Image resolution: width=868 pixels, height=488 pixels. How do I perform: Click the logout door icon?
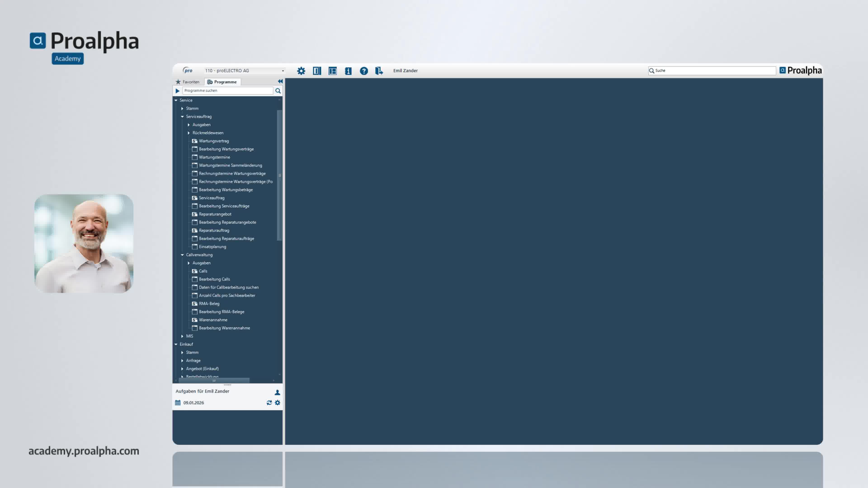tap(379, 71)
